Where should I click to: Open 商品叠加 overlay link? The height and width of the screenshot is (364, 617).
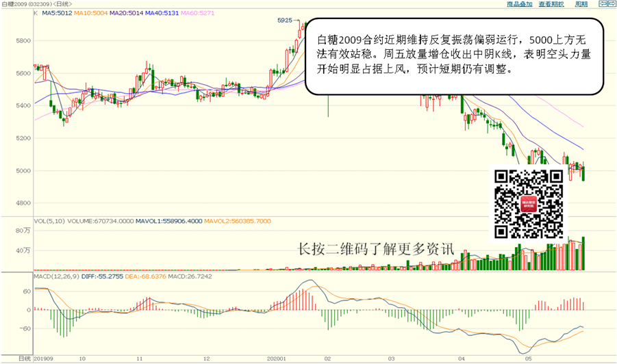[518, 4]
